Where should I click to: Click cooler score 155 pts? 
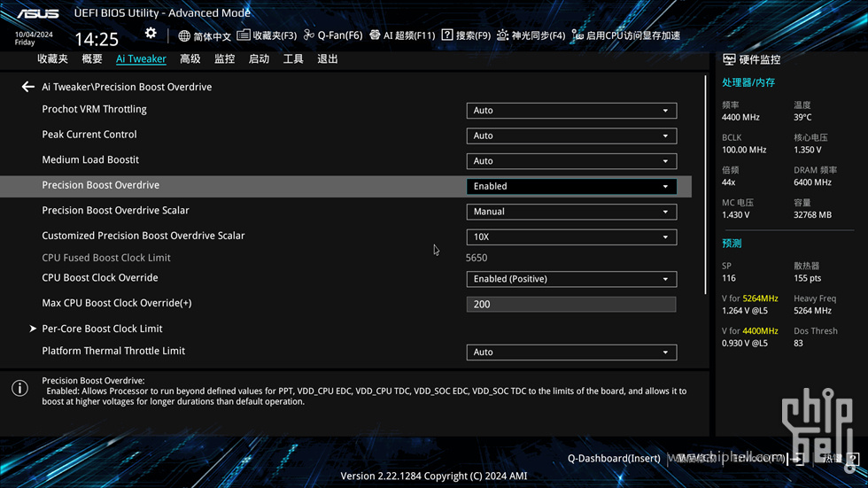808,278
